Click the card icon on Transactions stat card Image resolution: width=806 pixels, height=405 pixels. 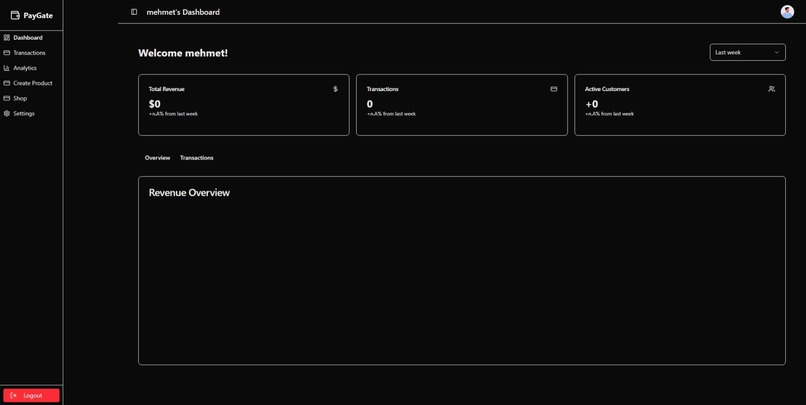tap(554, 89)
